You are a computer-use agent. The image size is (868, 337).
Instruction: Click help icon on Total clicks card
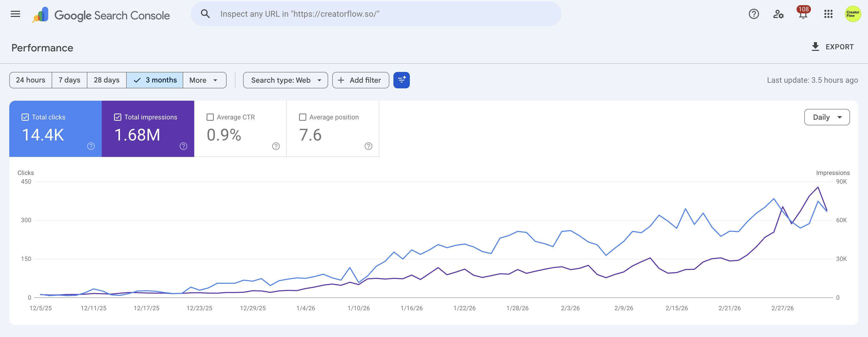pos(91,146)
